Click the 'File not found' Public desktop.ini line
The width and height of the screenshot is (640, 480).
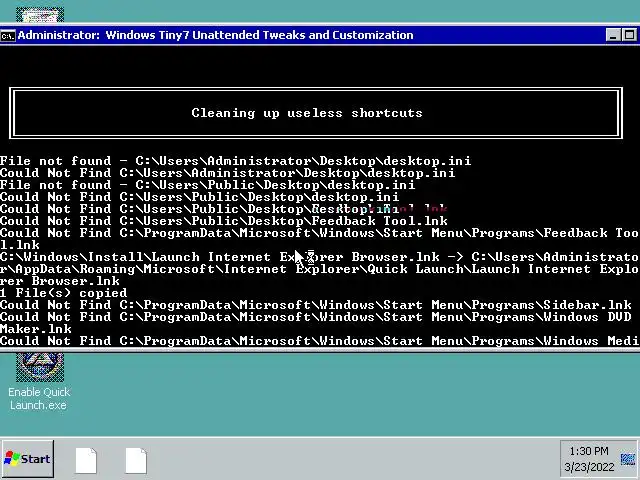(x=207, y=185)
